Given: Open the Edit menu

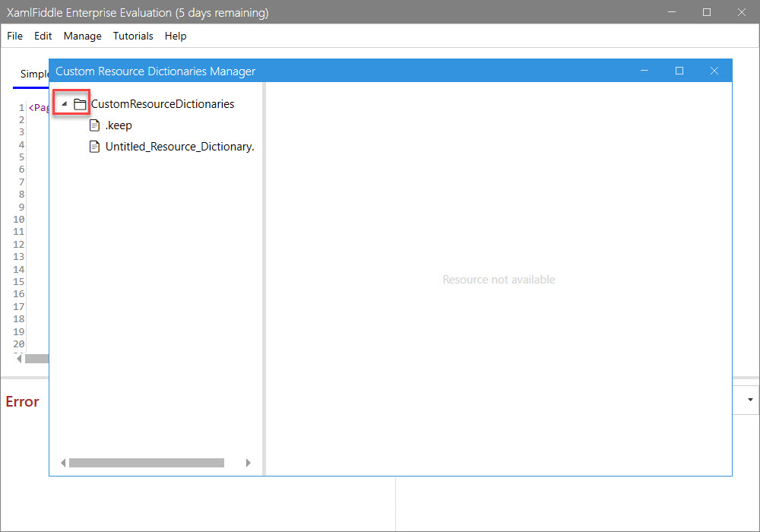Looking at the screenshot, I should point(43,36).
